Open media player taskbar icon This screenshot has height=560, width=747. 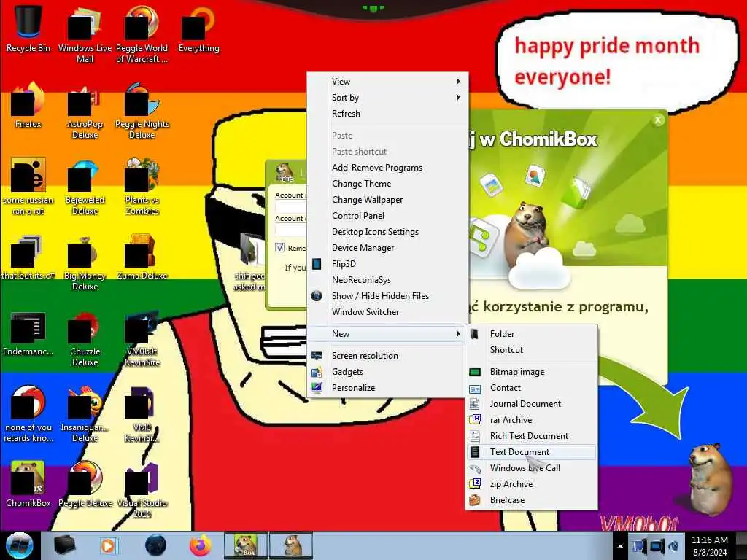pyautogui.click(x=109, y=545)
